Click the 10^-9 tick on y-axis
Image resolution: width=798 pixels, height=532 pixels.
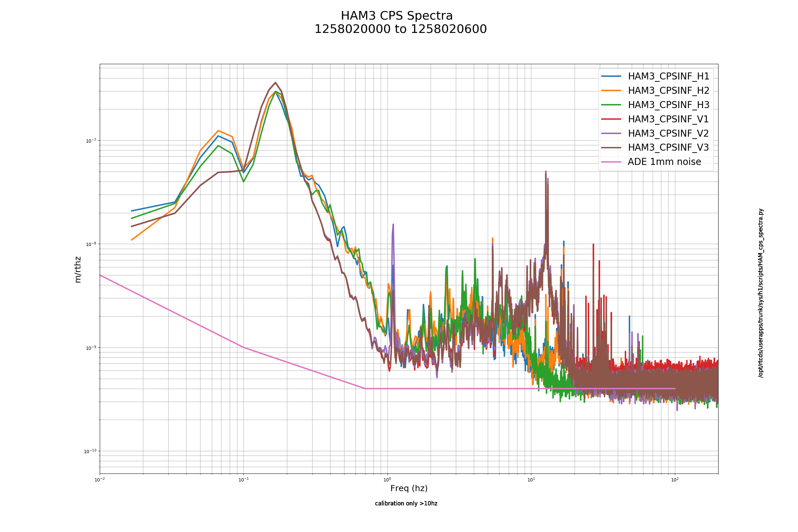[90, 348]
